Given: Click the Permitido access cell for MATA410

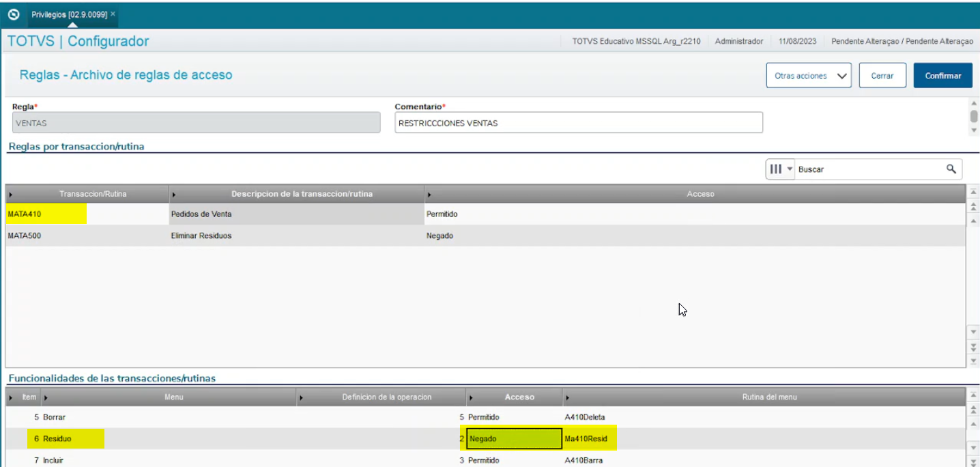Looking at the screenshot, I should coord(695,214).
